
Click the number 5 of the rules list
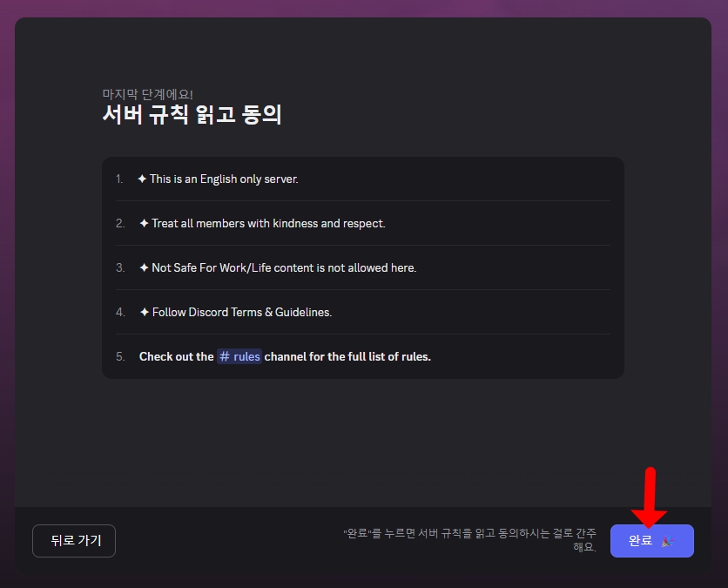120,356
